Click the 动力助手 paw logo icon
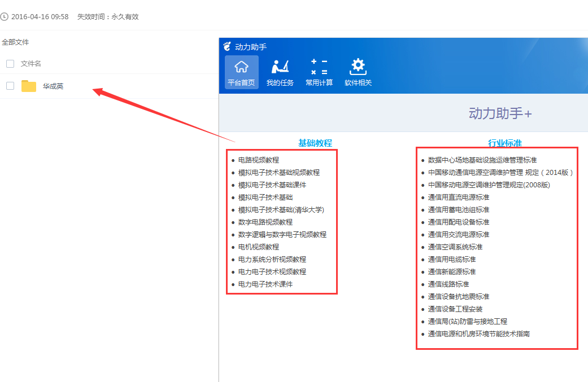Screen dimensions: 588x382 click(227, 46)
